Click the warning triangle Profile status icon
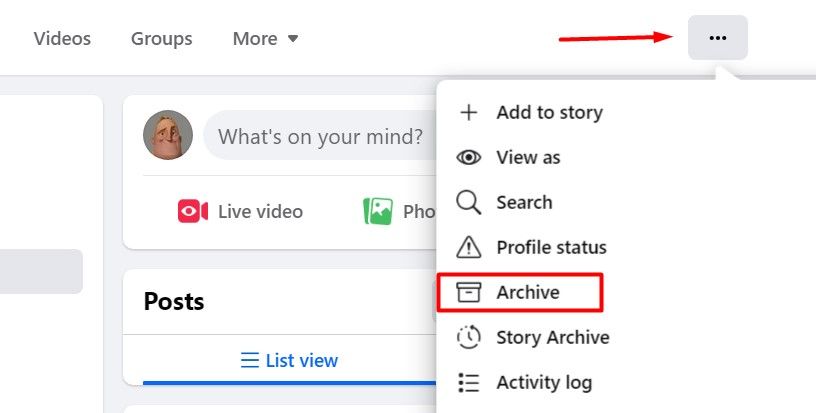This screenshot has height=413, width=816. [x=468, y=247]
